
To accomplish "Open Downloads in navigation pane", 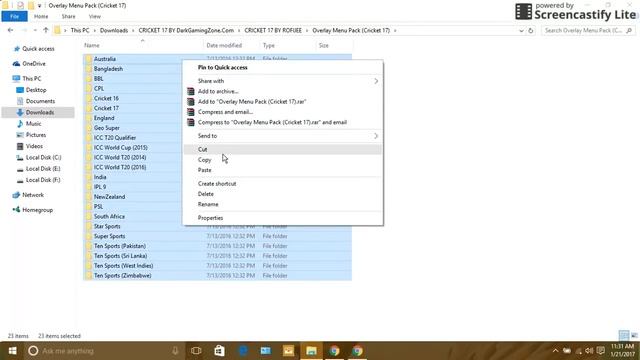I will point(38,112).
